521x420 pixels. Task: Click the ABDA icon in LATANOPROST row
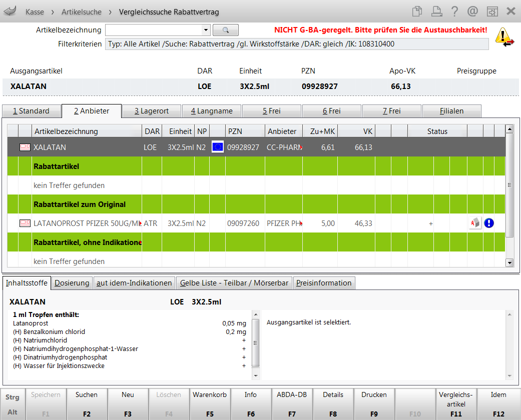tap(475, 223)
